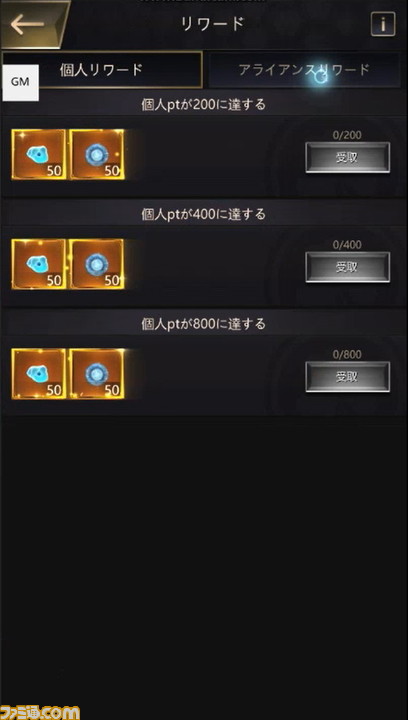Switch to the 個人リワード tab

point(102,70)
